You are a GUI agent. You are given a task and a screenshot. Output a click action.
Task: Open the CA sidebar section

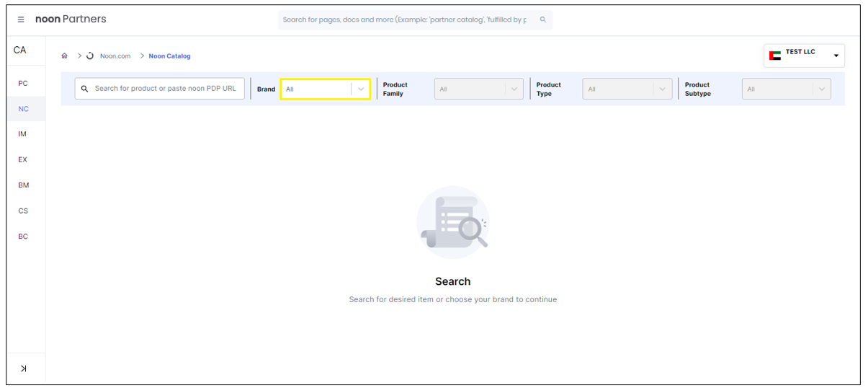point(19,50)
